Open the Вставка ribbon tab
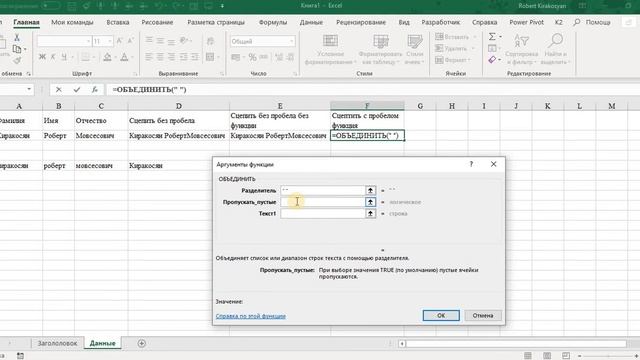640x360 pixels. (118, 22)
